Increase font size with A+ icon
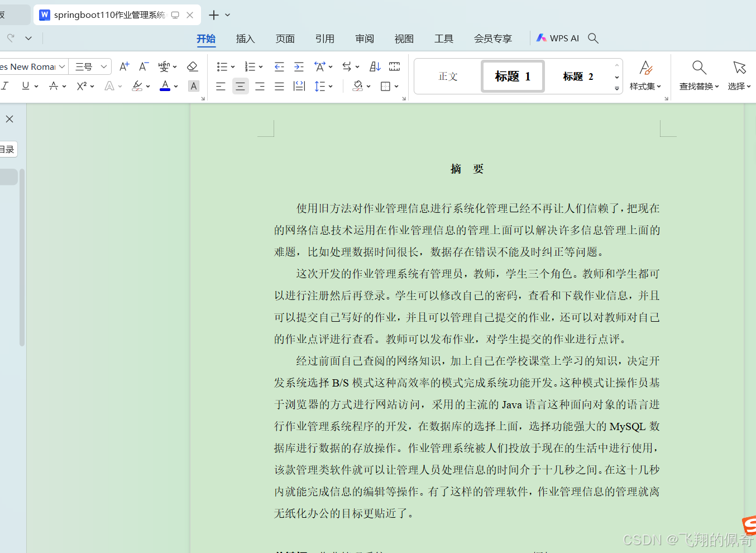The width and height of the screenshot is (756, 553). [125, 66]
